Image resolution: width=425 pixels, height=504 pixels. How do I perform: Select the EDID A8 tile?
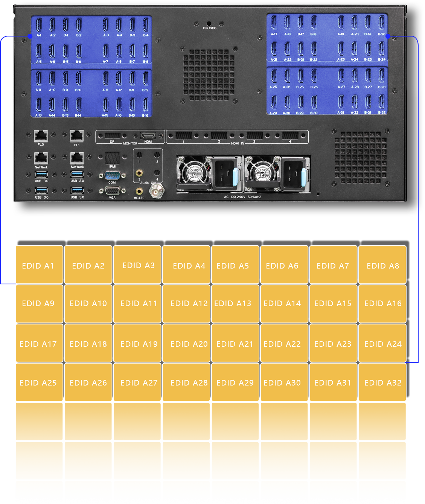pyautogui.click(x=382, y=265)
